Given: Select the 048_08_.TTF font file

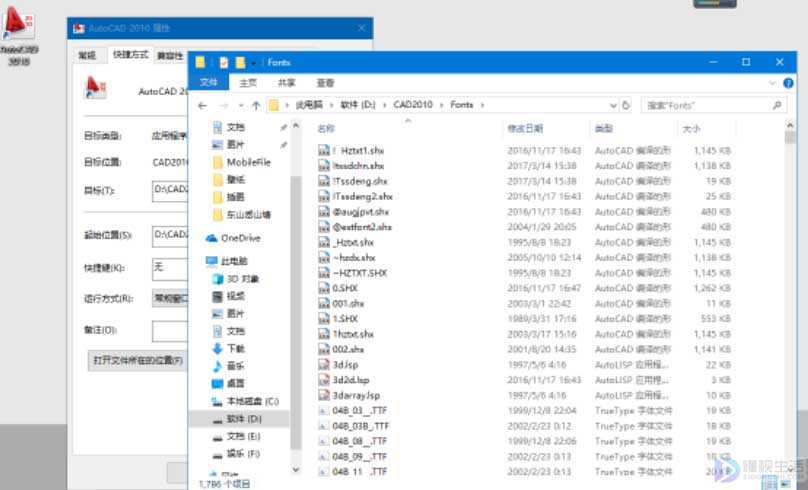Looking at the screenshot, I should pos(359,442).
